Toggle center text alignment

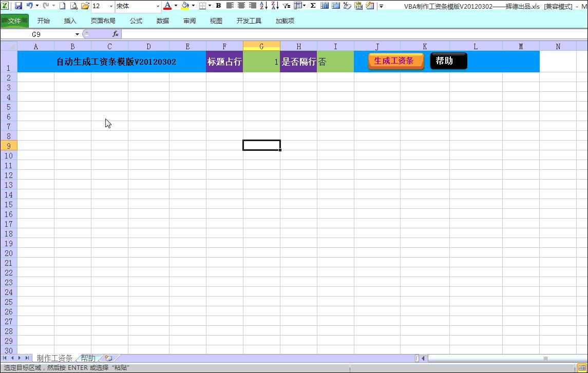tap(241, 6)
